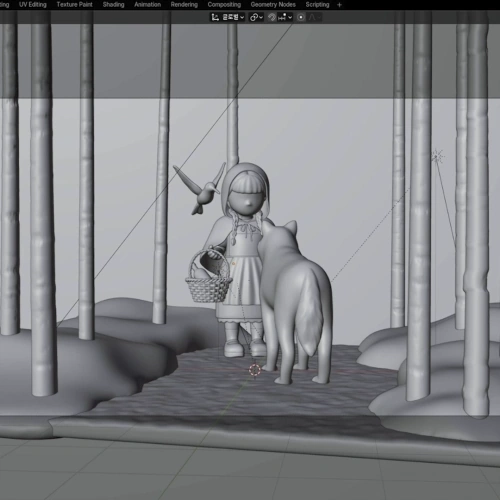Go to the Animation workspace tab
The height and width of the screenshot is (500, 500).
[x=147, y=5]
